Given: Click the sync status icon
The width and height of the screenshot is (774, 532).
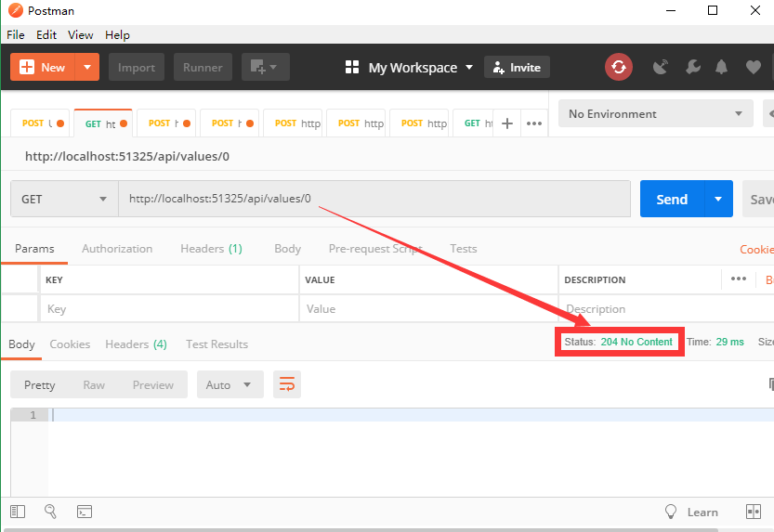Looking at the screenshot, I should tap(619, 67).
